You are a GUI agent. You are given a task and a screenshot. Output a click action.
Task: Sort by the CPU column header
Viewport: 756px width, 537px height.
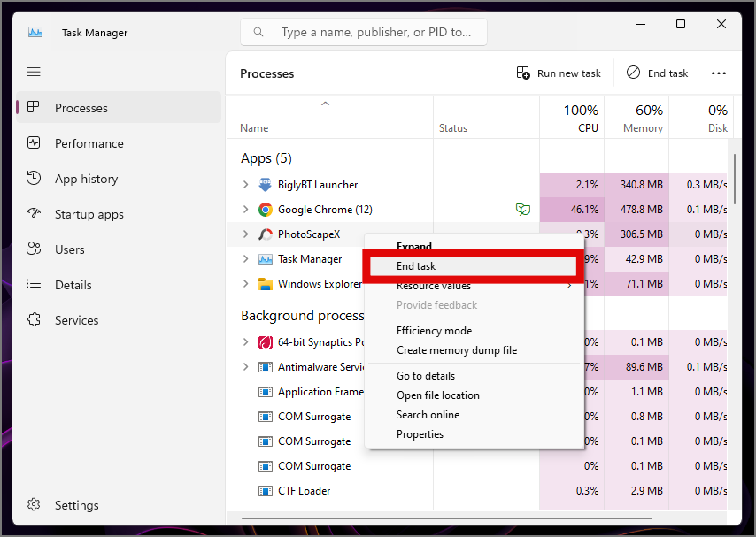572,118
